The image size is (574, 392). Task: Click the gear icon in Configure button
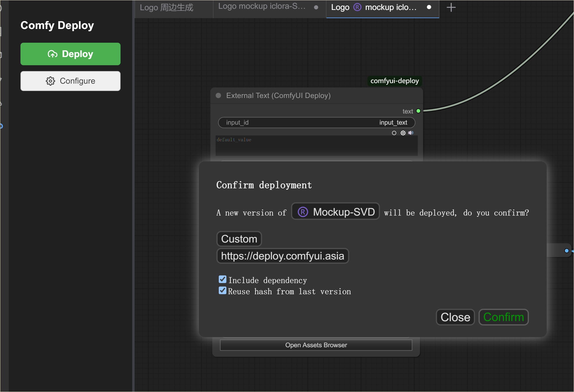pos(50,81)
